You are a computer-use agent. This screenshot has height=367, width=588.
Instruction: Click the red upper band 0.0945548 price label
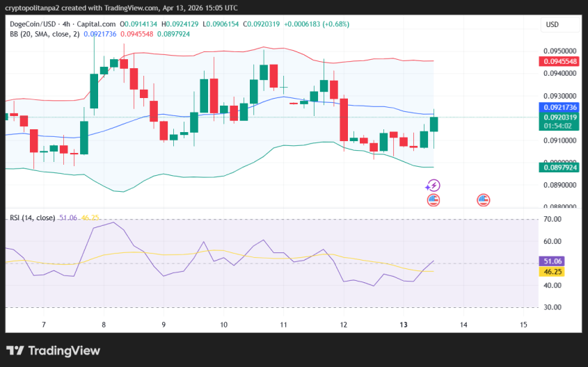559,62
